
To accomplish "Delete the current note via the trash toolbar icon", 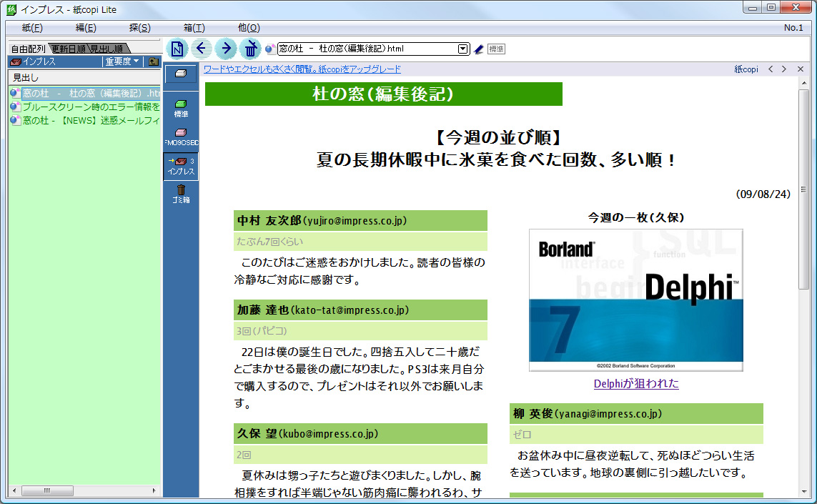I will pos(251,49).
